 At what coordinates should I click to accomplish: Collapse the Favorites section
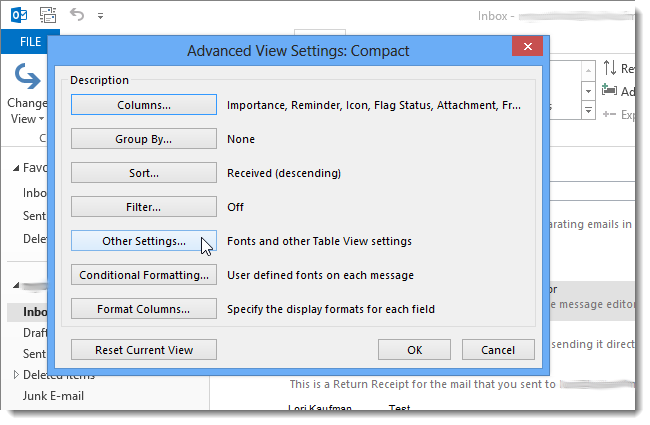[16, 168]
